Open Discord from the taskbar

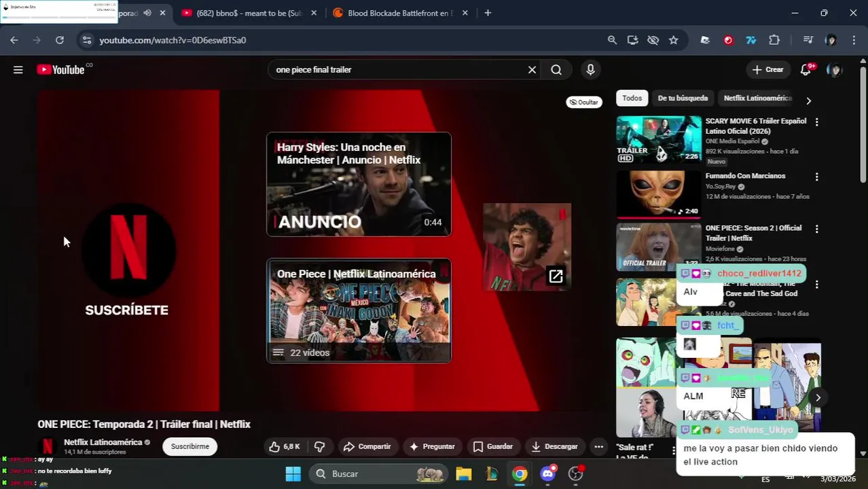coord(548,473)
